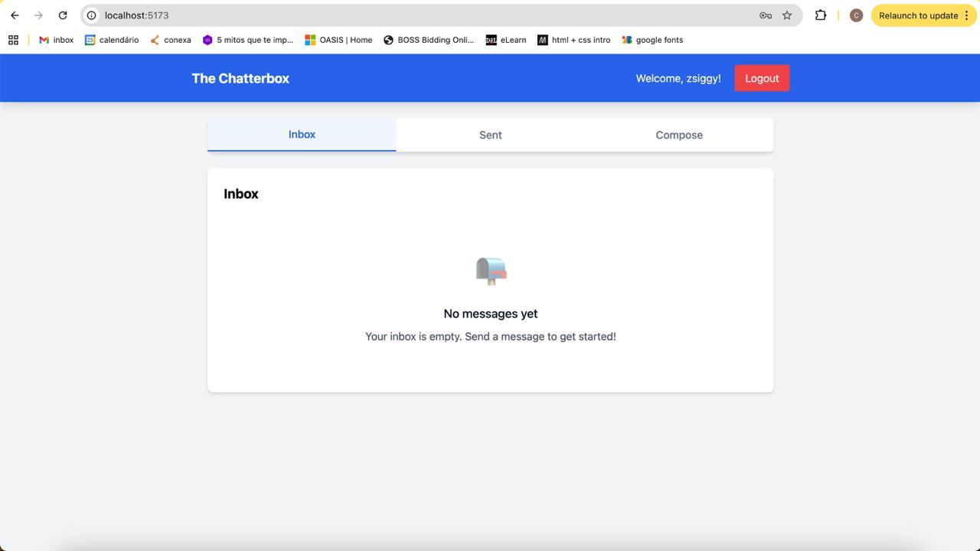The width and height of the screenshot is (980, 551).
Task: Open the Gmail inbox bookmark
Action: pyautogui.click(x=56, y=40)
